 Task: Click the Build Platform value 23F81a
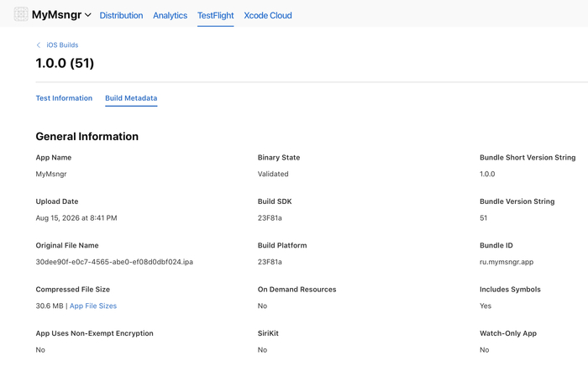tap(270, 262)
